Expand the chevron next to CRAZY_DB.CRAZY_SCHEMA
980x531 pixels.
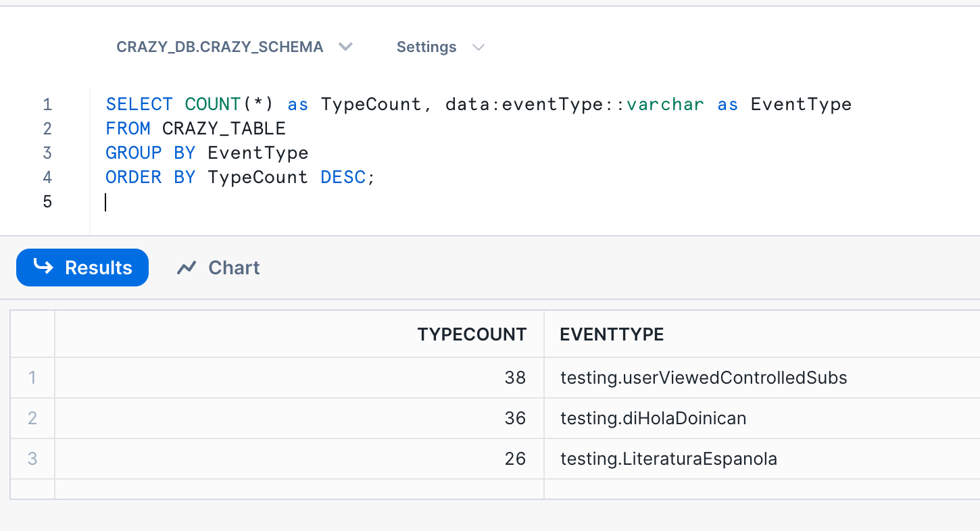(x=345, y=47)
